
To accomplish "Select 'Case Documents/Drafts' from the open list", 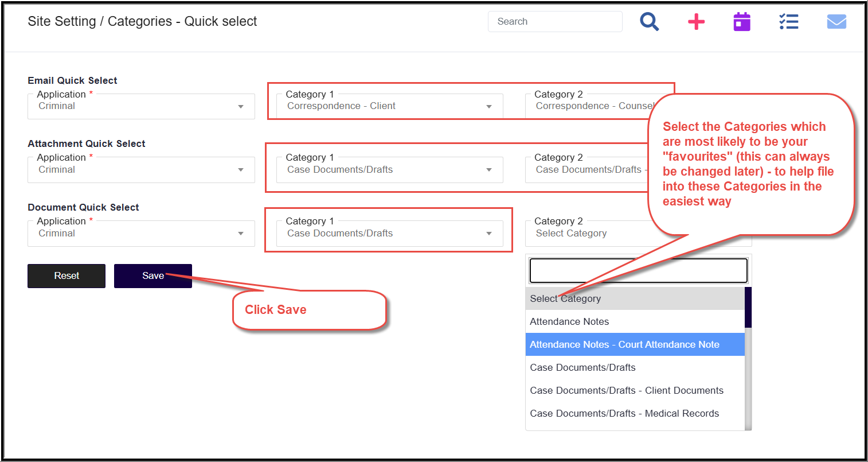I will tap(635, 367).
